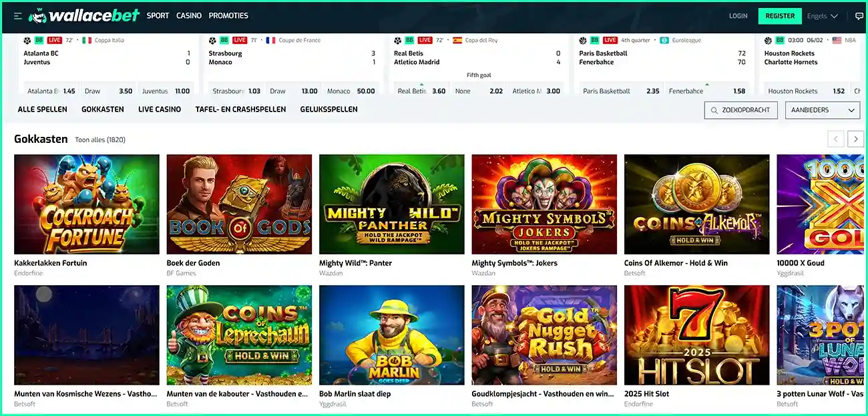Open Bob Marlin Goes Deep thumbnail
The width and height of the screenshot is (868, 416).
[392, 335]
